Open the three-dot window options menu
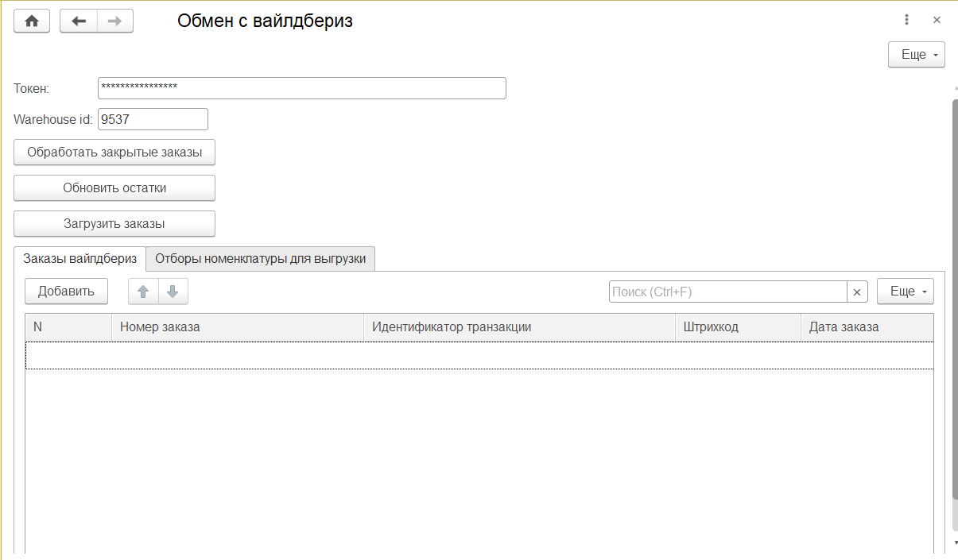958x560 pixels. point(906,20)
